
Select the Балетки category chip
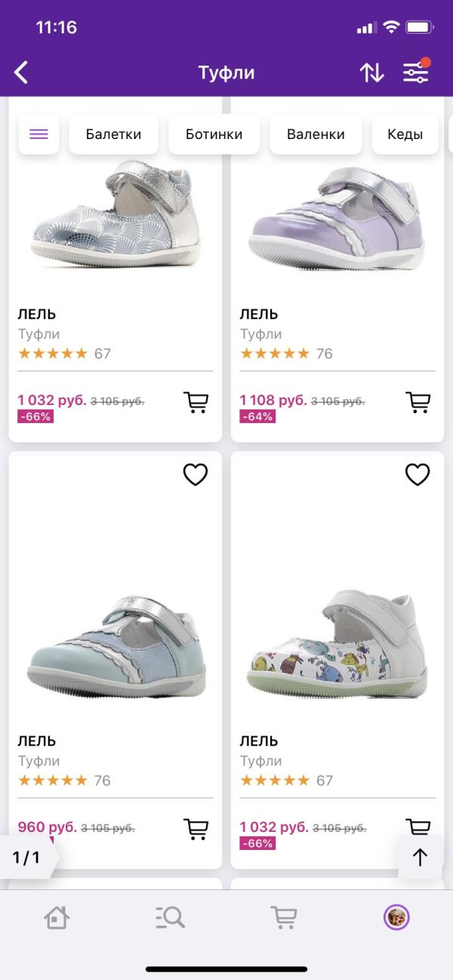click(x=113, y=134)
